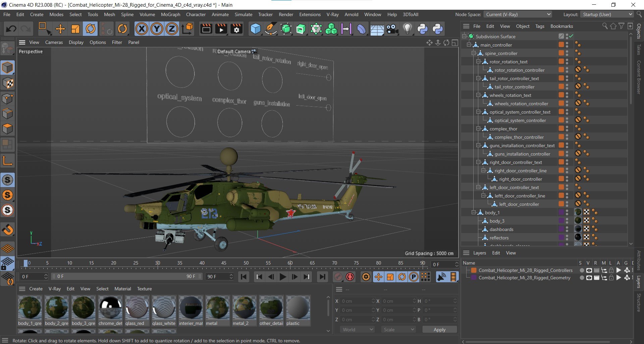Viewport: 644px width, 344px height.
Task: Switch to Model mode in left palette
Action: [7, 68]
